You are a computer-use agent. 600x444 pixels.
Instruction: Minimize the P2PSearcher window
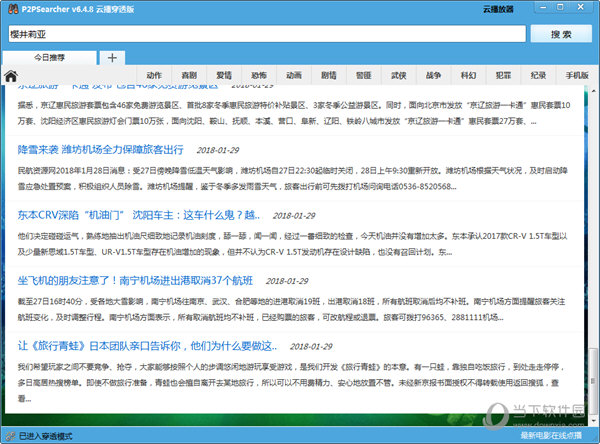[543, 7]
